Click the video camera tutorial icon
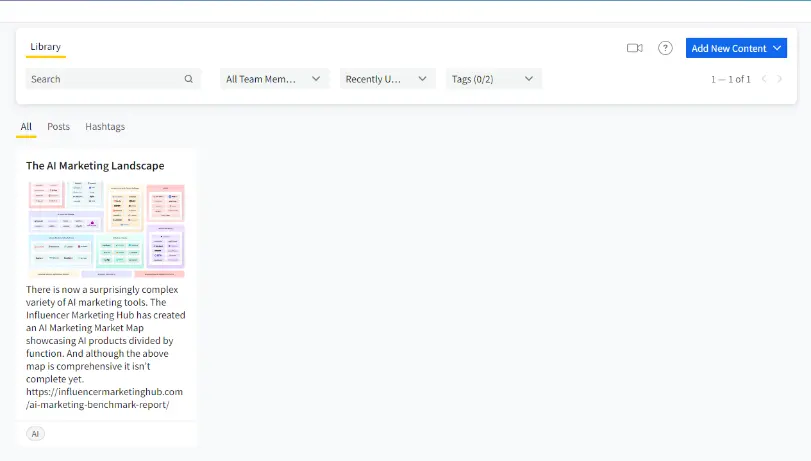 pyautogui.click(x=634, y=48)
